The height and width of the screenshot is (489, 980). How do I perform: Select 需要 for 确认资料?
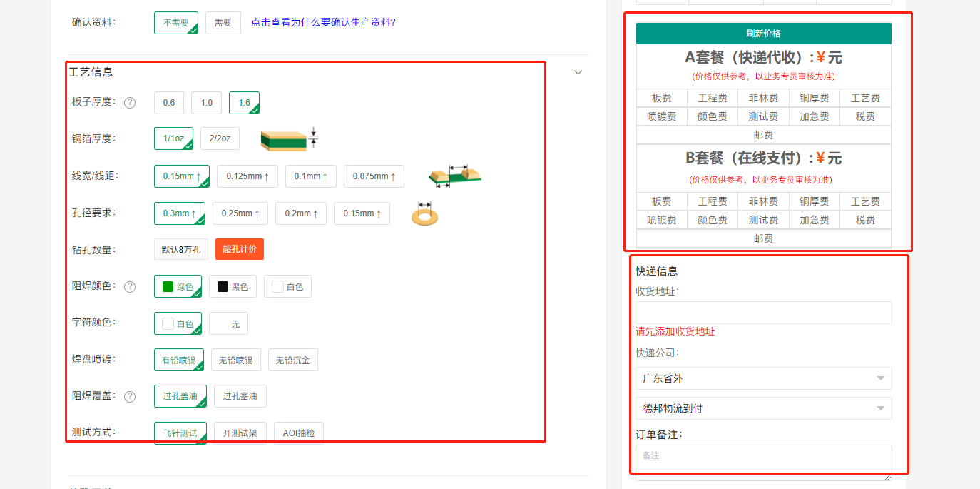pos(223,22)
